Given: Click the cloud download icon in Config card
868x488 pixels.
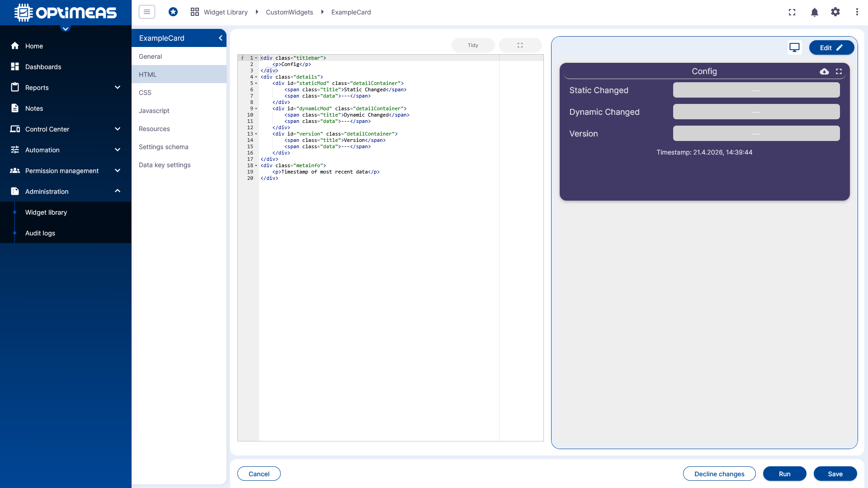Looking at the screenshot, I should coord(824,71).
